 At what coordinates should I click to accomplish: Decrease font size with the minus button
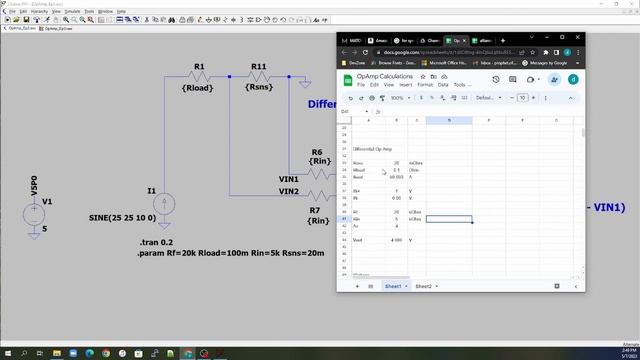point(512,98)
